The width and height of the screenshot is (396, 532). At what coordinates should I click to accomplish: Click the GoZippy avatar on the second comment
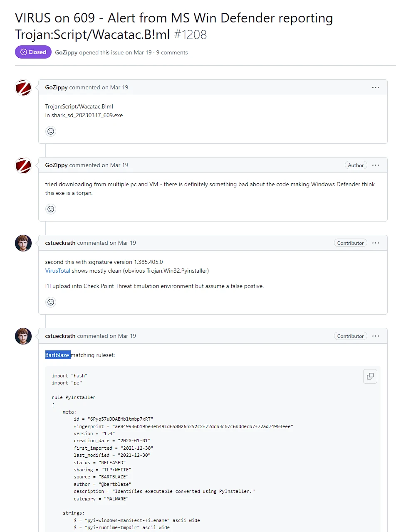pos(23,165)
